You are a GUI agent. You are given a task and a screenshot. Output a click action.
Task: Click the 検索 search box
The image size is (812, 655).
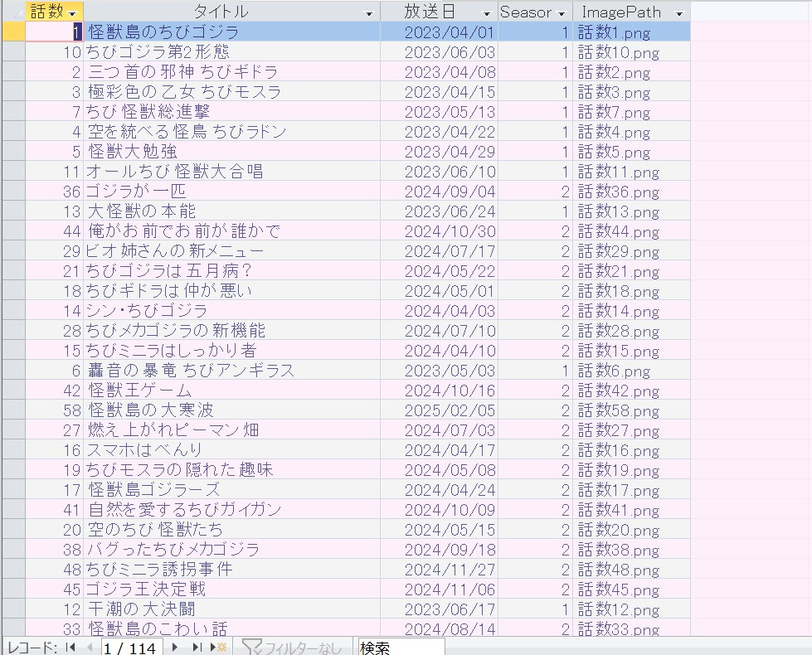[x=401, y=648]
